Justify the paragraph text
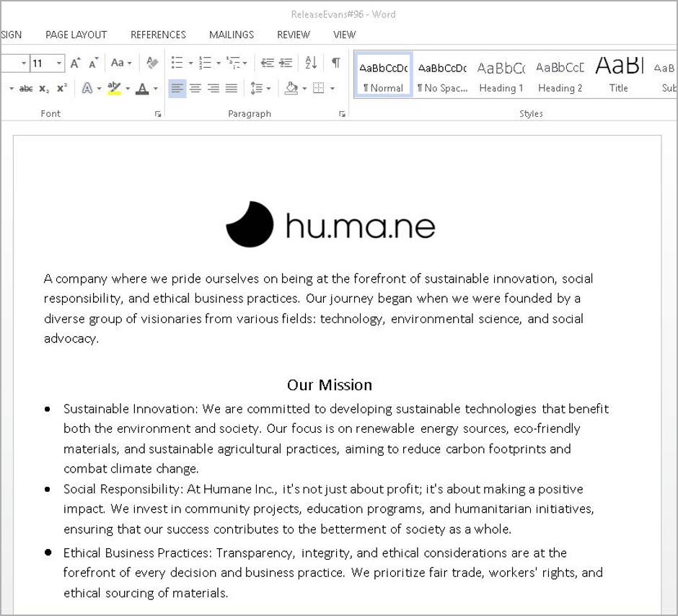Image resolution: width=678 pixels, height=616 pixels. [232, 89]
